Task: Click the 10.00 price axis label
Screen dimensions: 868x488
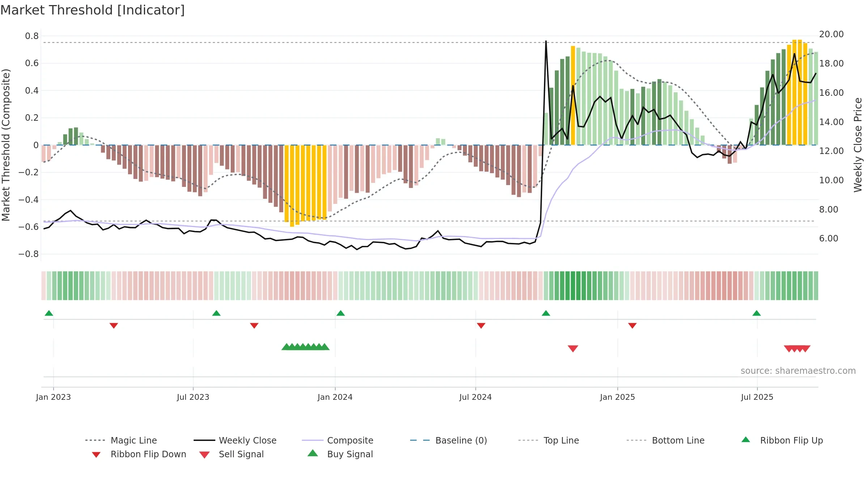Action: [x=831, y=180]
